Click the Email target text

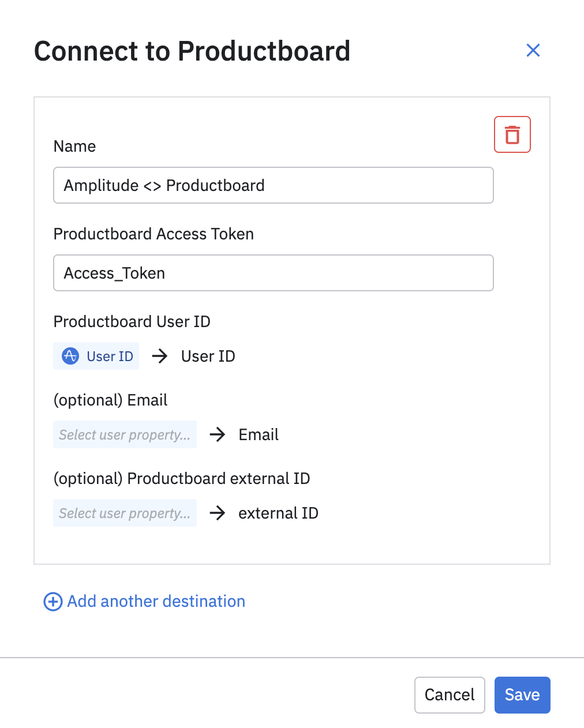click(259, 434)
